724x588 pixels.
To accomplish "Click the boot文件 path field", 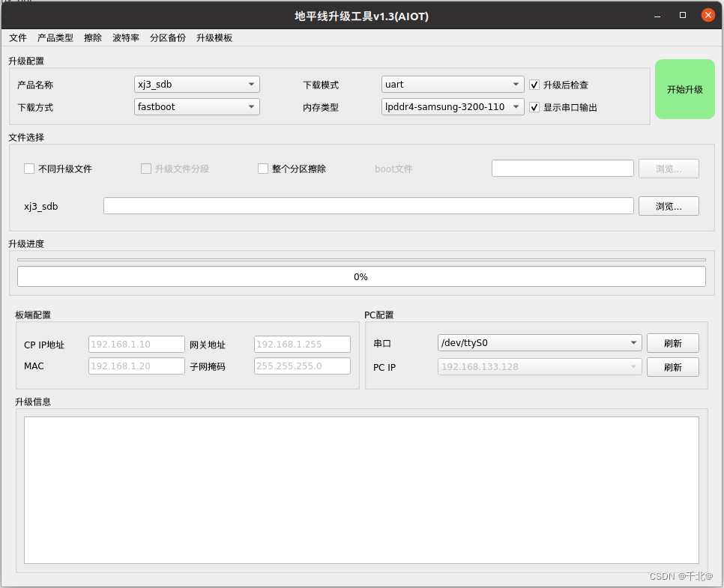I will [x=562, y=169].
